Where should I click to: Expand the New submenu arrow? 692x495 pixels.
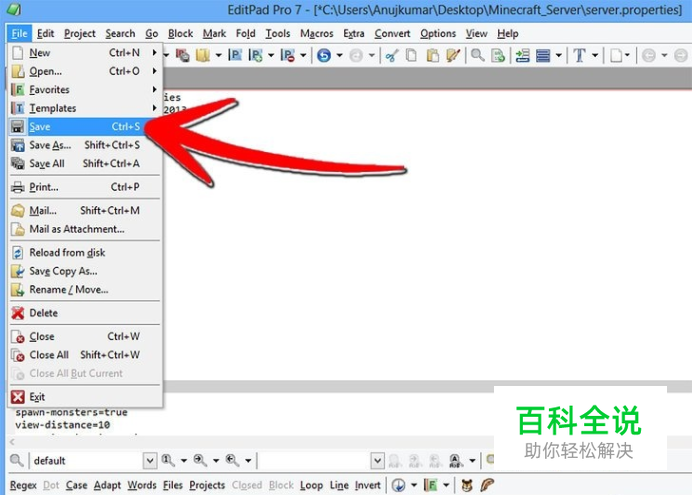pos(154,52)
